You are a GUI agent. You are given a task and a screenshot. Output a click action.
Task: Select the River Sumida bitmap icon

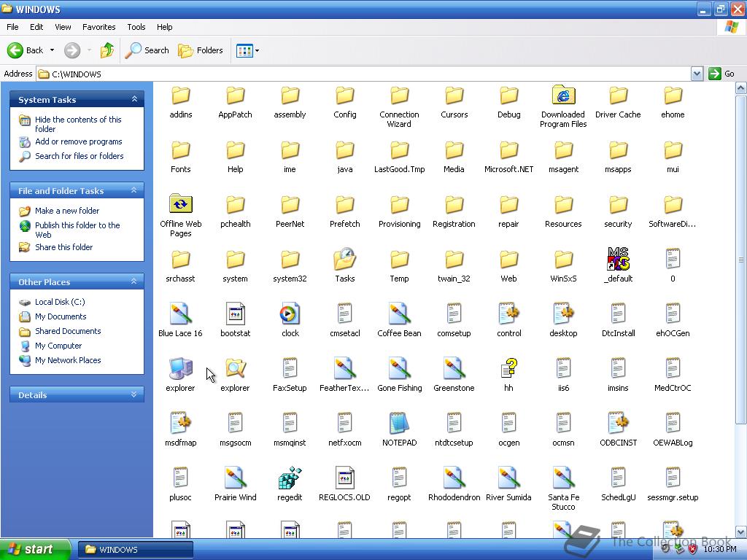point(508,478)
